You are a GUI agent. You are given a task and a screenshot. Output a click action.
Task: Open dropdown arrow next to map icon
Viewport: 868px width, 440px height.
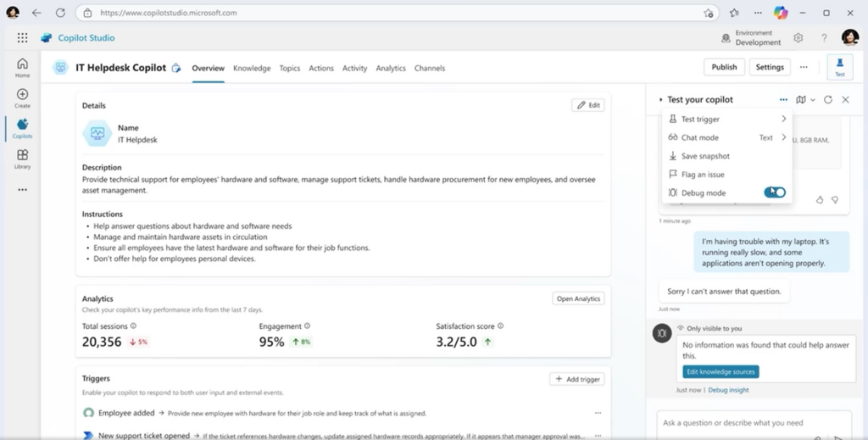tap(813, 100)
